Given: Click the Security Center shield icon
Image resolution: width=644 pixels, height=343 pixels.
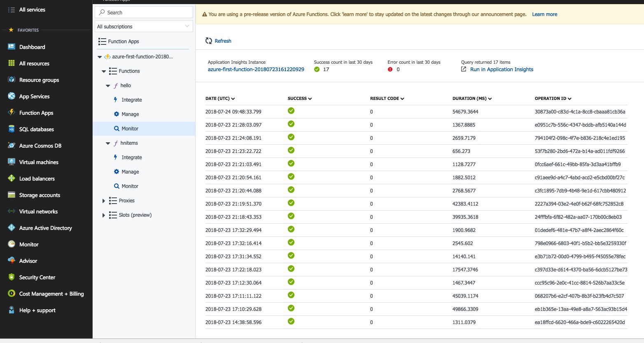Looking at the screenshot, I should [12, 277].
